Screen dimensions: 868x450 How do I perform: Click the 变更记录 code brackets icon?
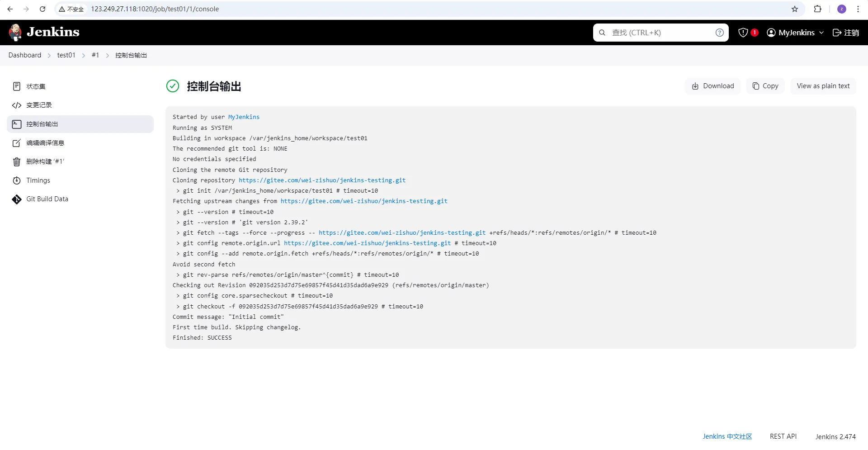17,105
